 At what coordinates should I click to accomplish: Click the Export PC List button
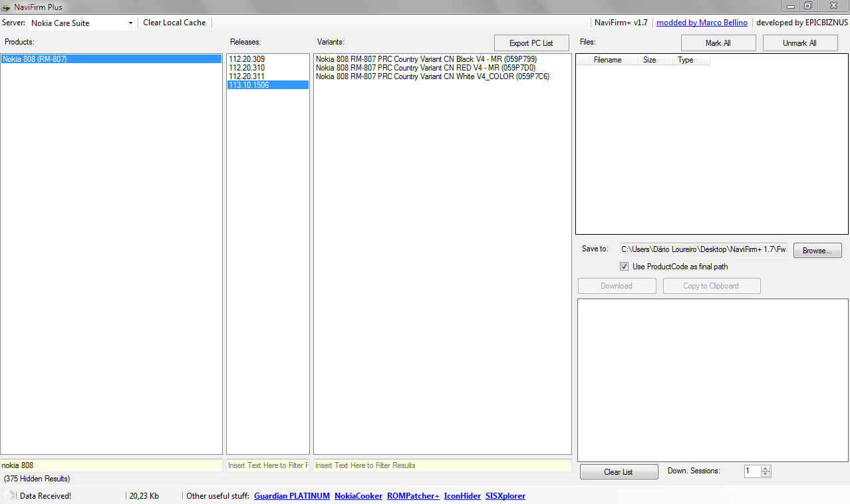coord(531,43)
